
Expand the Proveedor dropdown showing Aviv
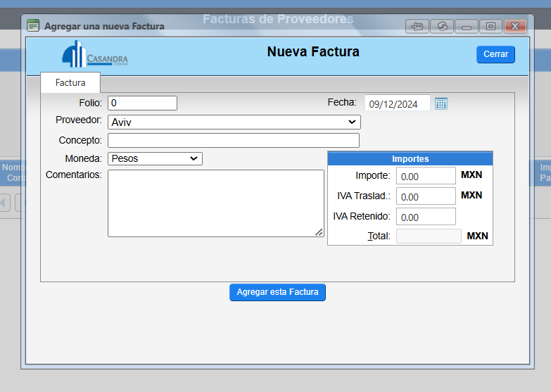(234, 122)
